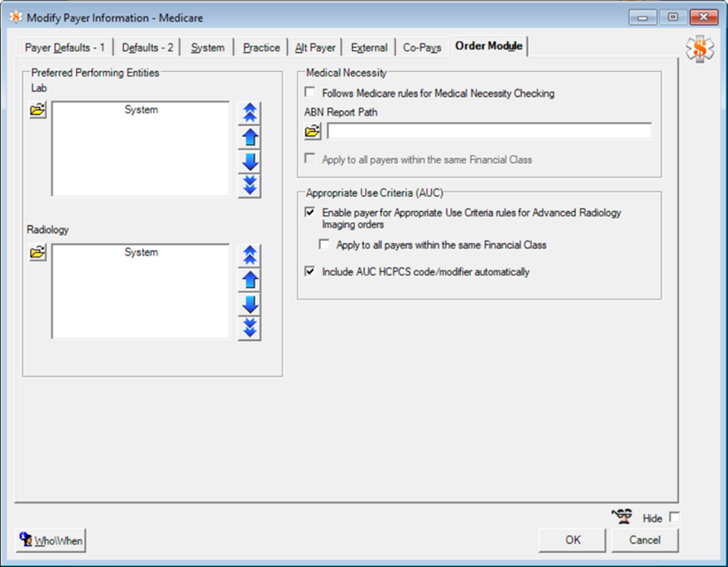Check AUC Apply to all payers checkbox
Image resolution: width=728 pixels, height=567 pixels.
325,245
